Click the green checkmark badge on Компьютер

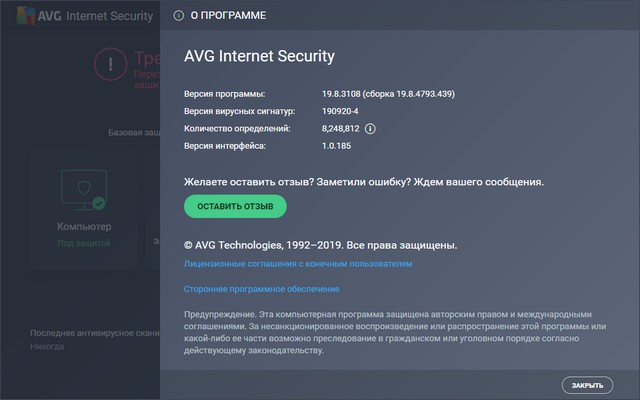coord(98,203)
